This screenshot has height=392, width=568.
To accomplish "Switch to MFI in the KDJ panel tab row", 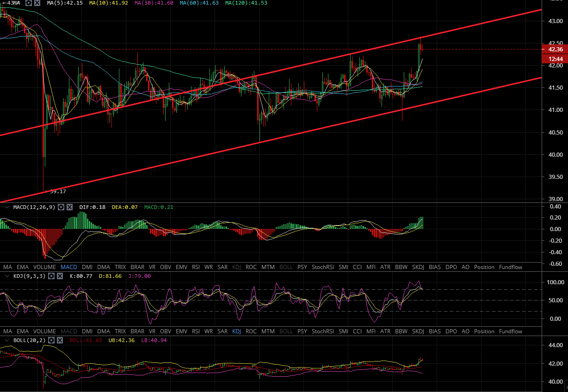I will (371, 331).
